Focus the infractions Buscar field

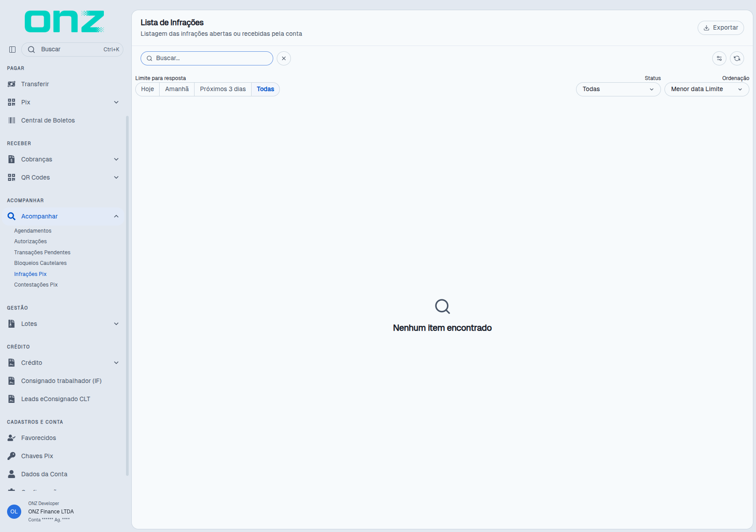[207, 58]
